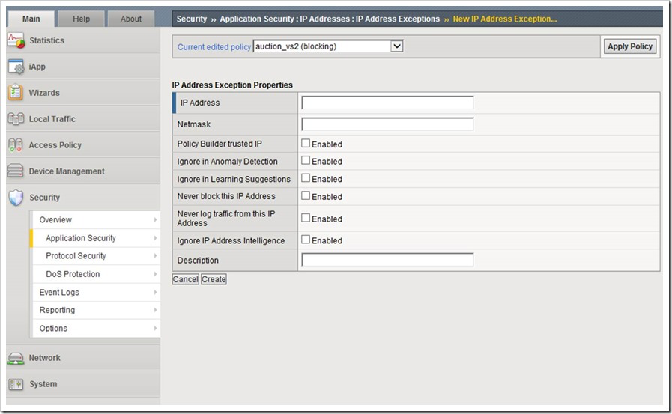Open the Wizards section
672x414 pixels.
[x=44, y=93]
